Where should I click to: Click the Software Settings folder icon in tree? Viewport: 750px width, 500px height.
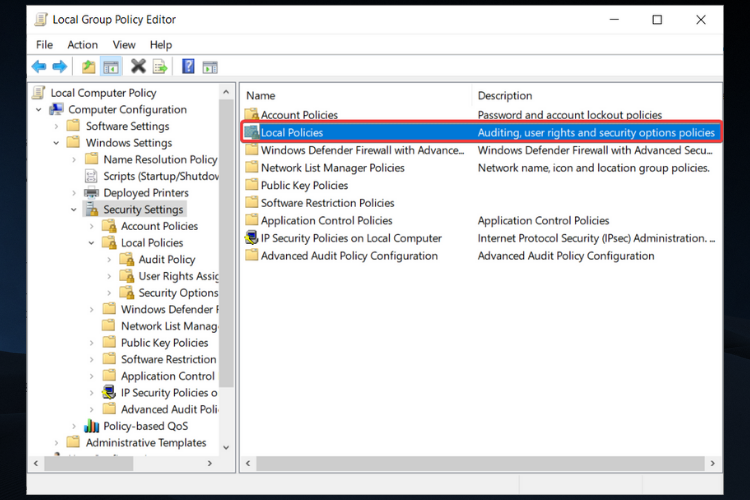pos(74,125)
